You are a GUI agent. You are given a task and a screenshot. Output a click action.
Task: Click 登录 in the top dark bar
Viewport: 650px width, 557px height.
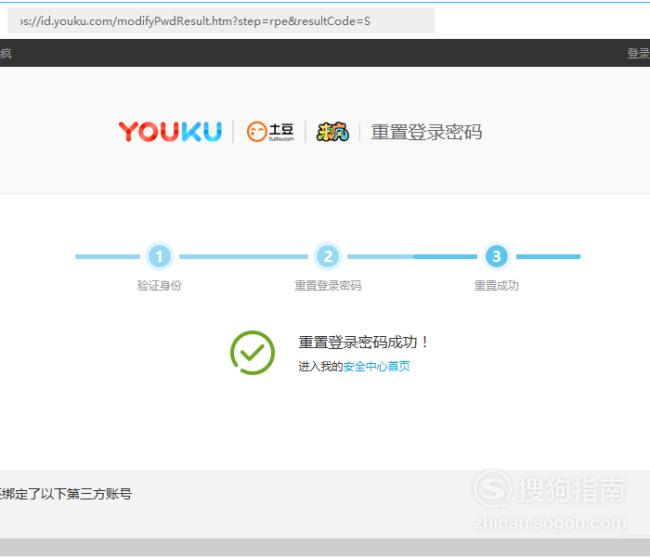coord(638,53)
